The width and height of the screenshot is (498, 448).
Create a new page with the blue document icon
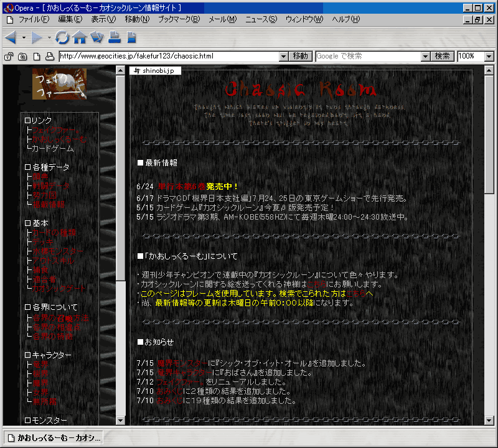coord(131,37)
